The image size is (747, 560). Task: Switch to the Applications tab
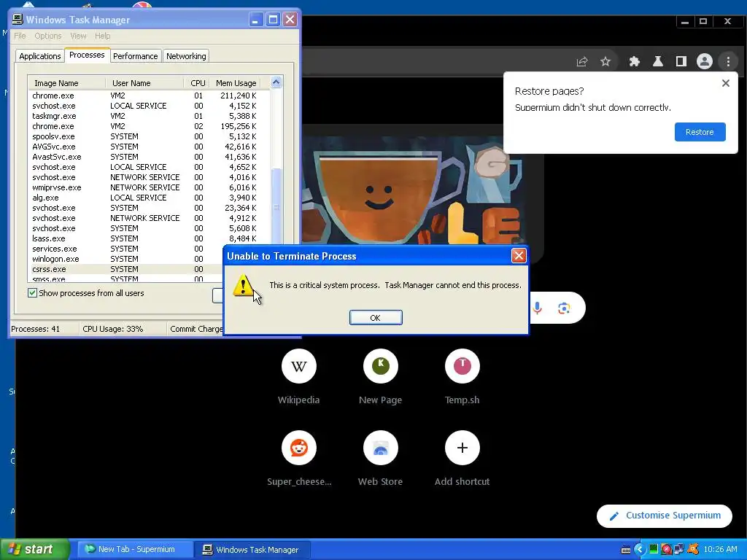point(40,56)
